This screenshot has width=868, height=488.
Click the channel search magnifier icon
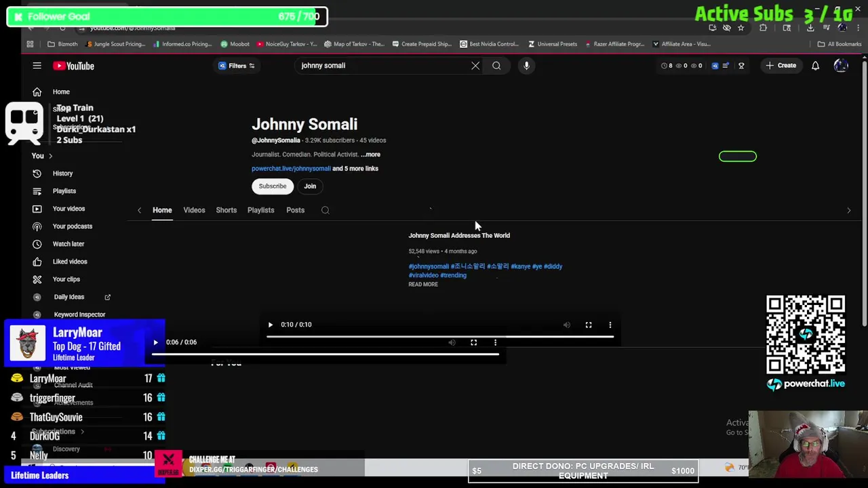click(x=325, y=210)
